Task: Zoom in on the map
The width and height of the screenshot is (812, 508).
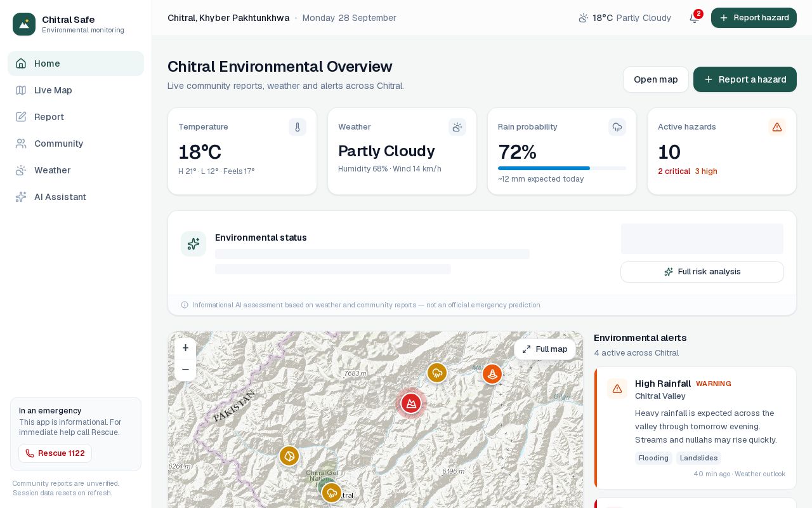Action: (x=185, y=348)
